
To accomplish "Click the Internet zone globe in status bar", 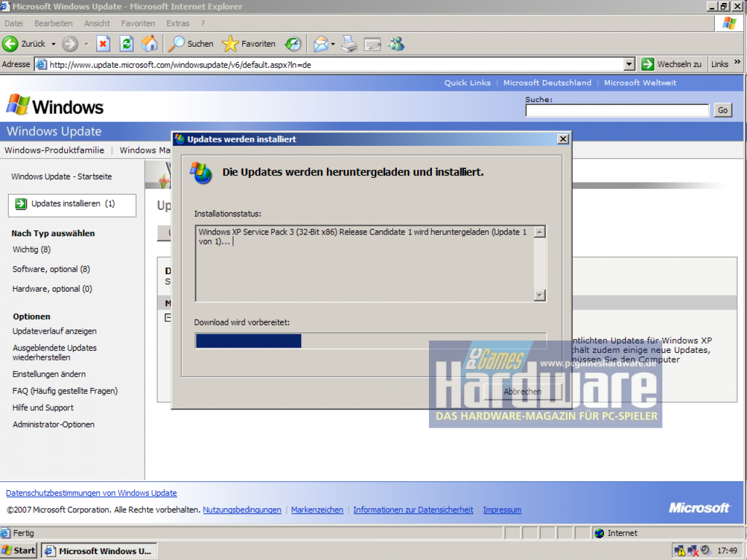I will click(x=599, y=533).
